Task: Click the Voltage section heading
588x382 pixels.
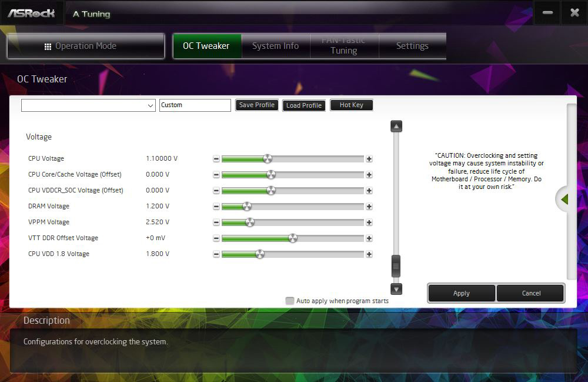Action: (39, 137)
